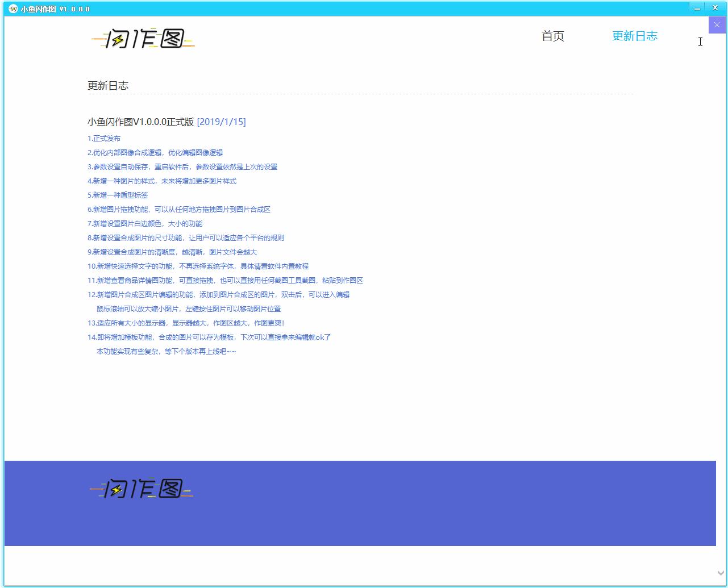The width and height of the screenshot is (728, 588).
Task: Click changelog item 7 about 图片白边颜色
Action: 145,224
